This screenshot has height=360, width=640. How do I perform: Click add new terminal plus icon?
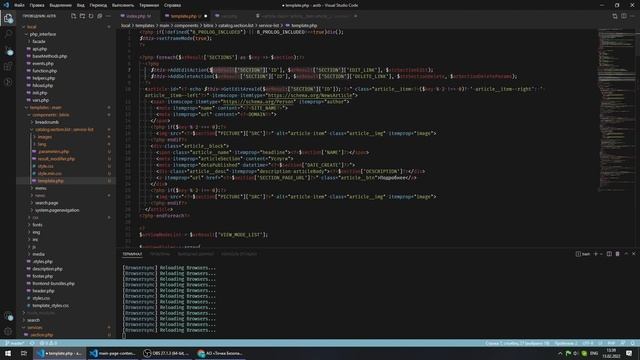(x=596, y=254)
